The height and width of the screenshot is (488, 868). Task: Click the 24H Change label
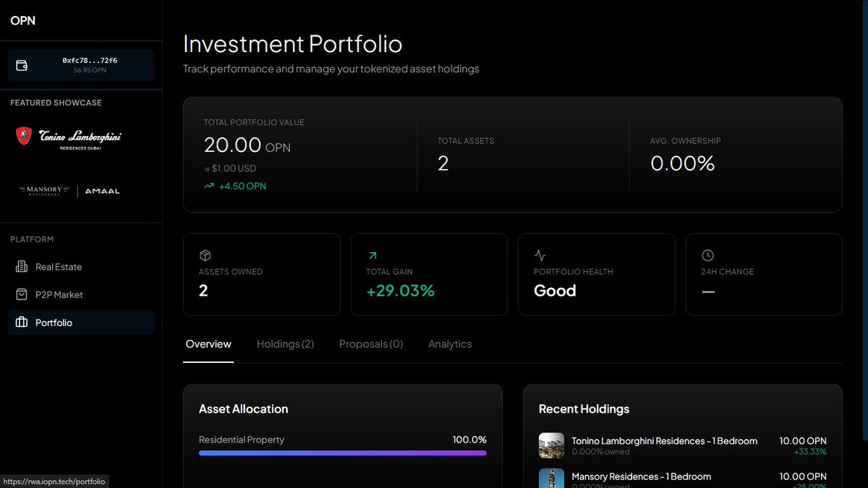click(x=728, y=272)
